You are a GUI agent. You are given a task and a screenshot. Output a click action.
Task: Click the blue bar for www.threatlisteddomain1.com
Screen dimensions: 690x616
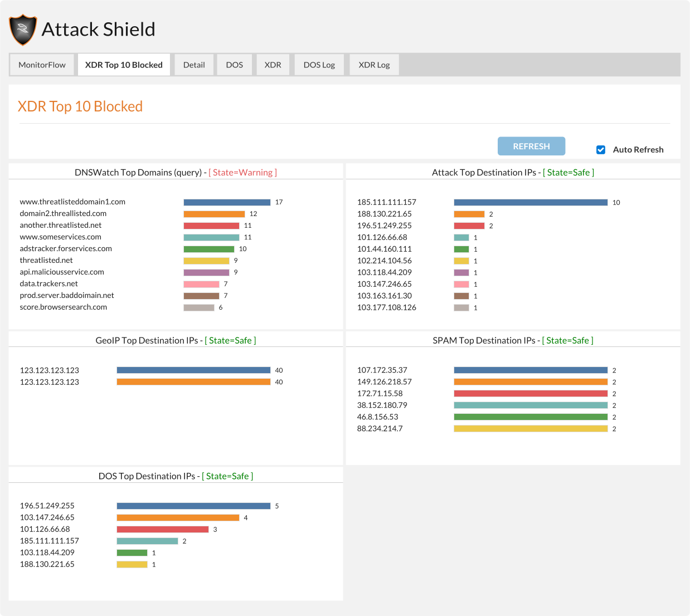tap(227, 202)
